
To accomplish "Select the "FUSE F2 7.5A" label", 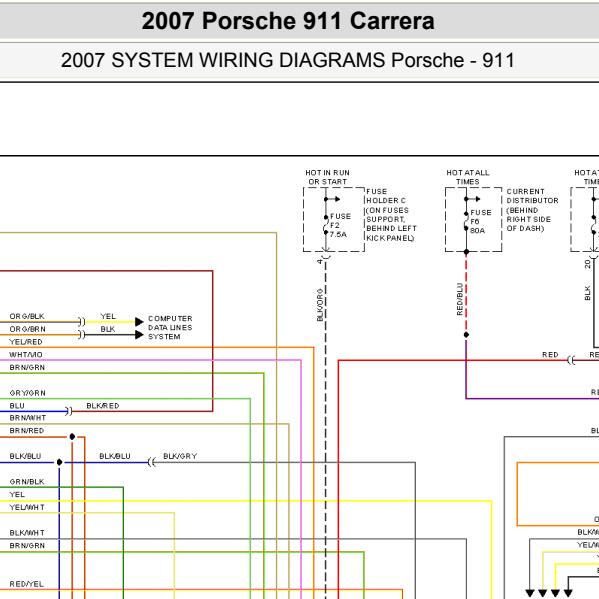I will pyautogui.click(x=340, y=225).
